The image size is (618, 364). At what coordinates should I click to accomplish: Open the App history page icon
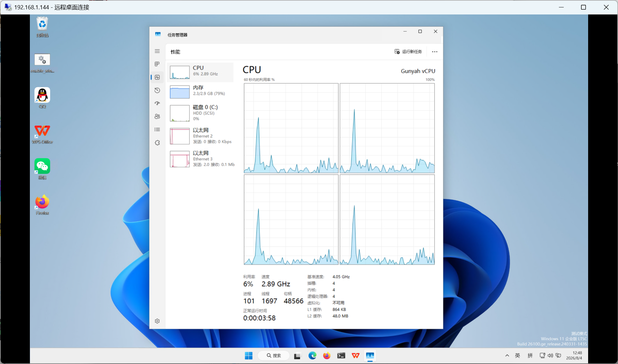157,90
